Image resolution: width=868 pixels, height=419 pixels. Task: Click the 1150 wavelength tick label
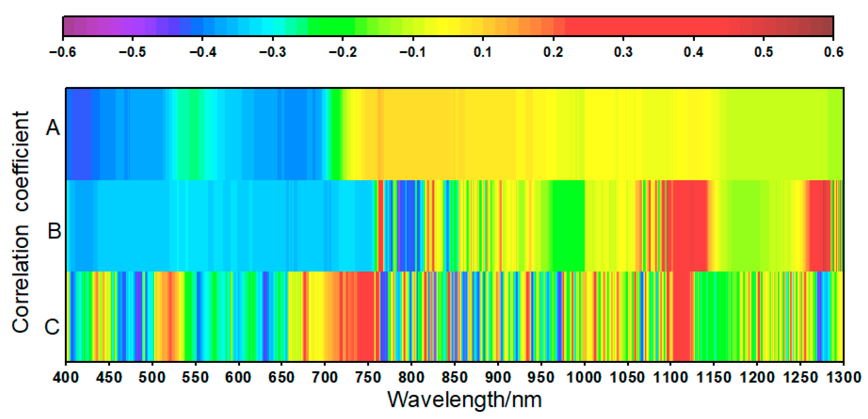pos(714,377)
